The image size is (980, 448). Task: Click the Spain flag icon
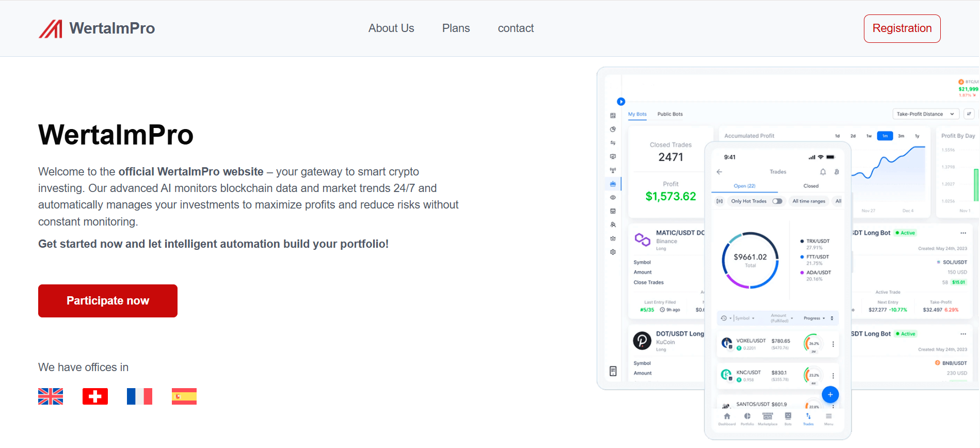point(184,396)
